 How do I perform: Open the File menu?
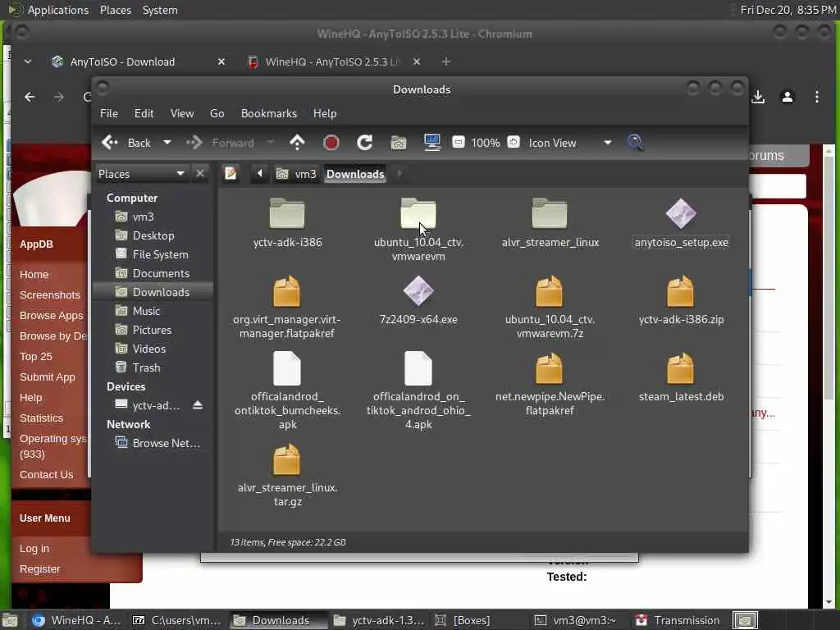[109, 113]
